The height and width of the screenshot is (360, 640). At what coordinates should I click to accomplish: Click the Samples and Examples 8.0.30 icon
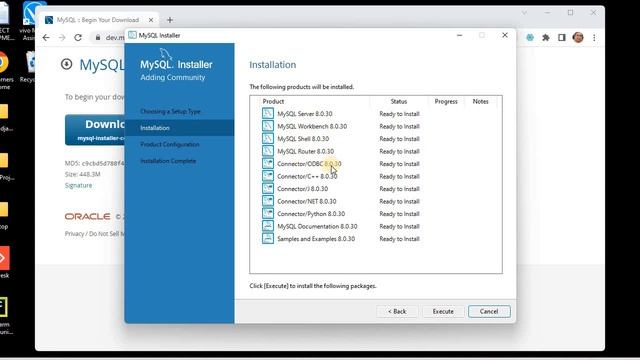point(268,238)
